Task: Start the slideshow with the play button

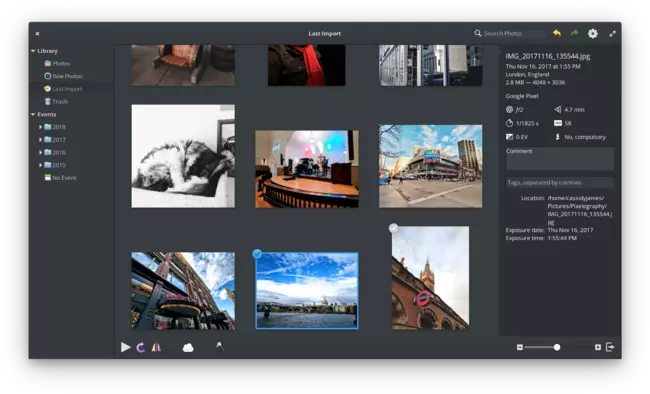Action: pos(126,347)
